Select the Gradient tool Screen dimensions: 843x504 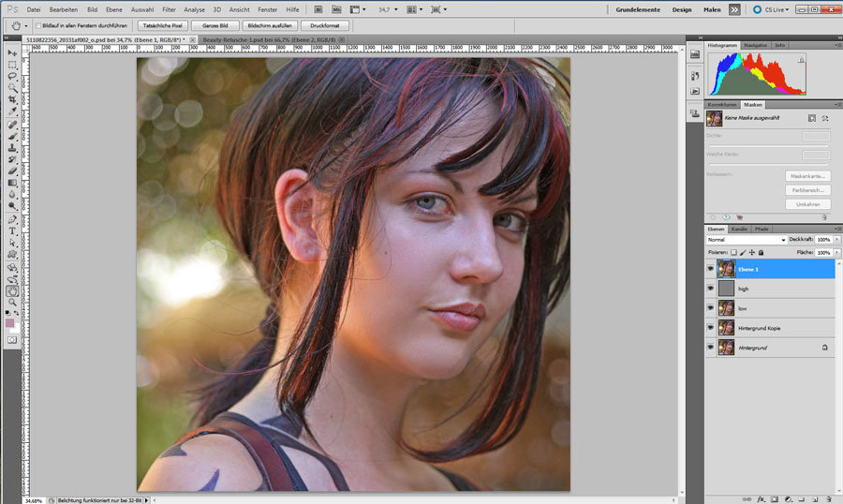(12, 183)
